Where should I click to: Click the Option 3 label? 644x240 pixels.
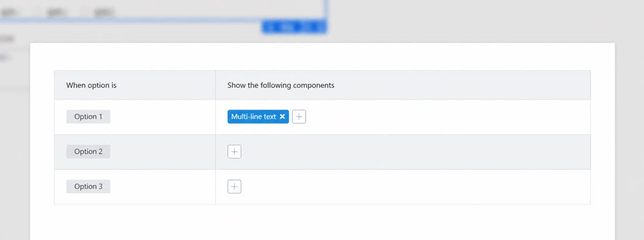pos(88,187)
